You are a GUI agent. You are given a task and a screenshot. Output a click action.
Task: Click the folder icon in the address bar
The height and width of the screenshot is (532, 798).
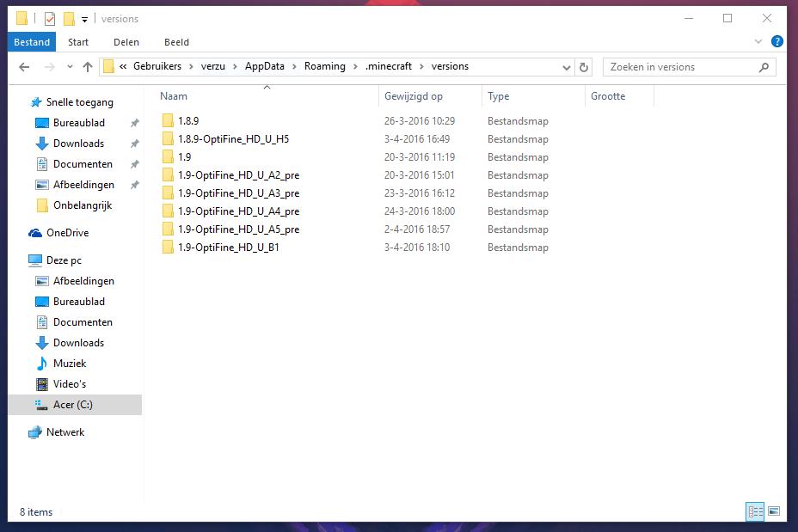[108, 67]
